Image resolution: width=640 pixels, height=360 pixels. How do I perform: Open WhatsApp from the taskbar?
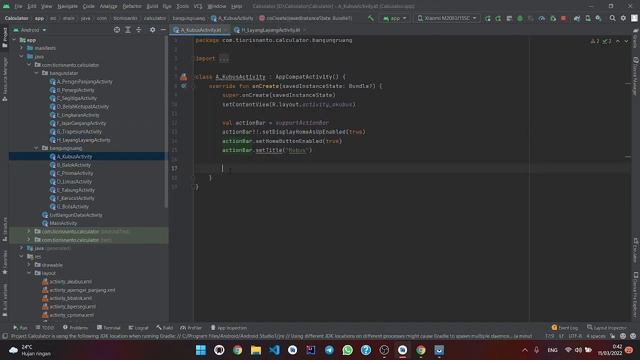pos(347,350)
